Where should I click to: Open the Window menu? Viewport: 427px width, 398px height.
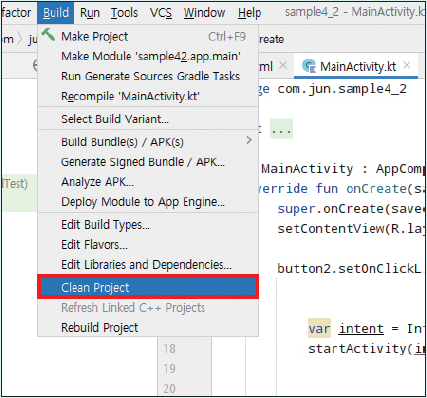[x=204, y=13]
